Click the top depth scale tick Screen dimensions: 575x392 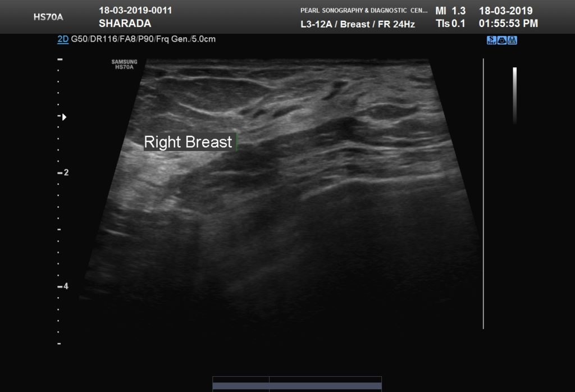click(60, 59)
